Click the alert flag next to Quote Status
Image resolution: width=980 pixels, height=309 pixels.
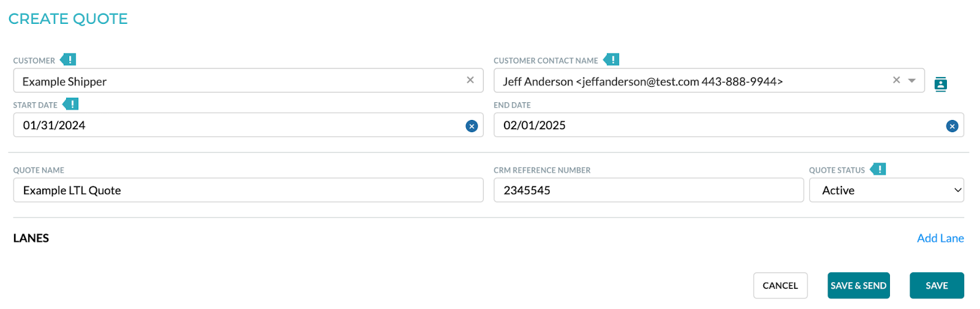878,169
